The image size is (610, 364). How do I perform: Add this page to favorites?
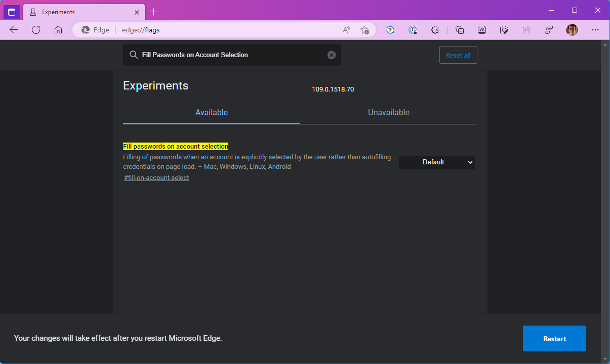click(x=364, y=30)
